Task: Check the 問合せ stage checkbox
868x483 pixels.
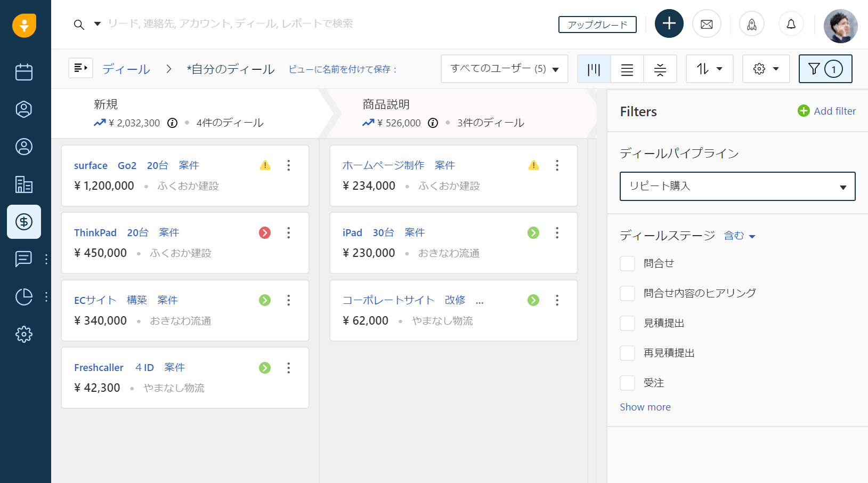Action: [628, 263]
